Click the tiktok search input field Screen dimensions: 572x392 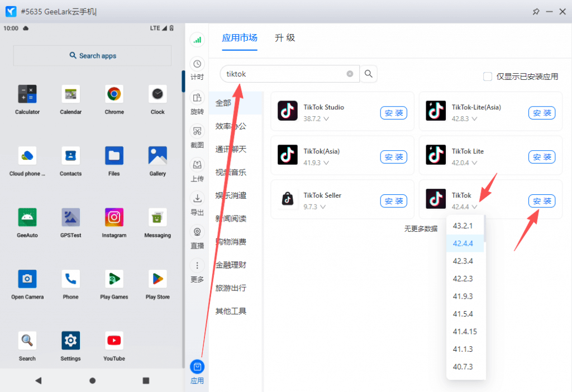coord(285,74)
